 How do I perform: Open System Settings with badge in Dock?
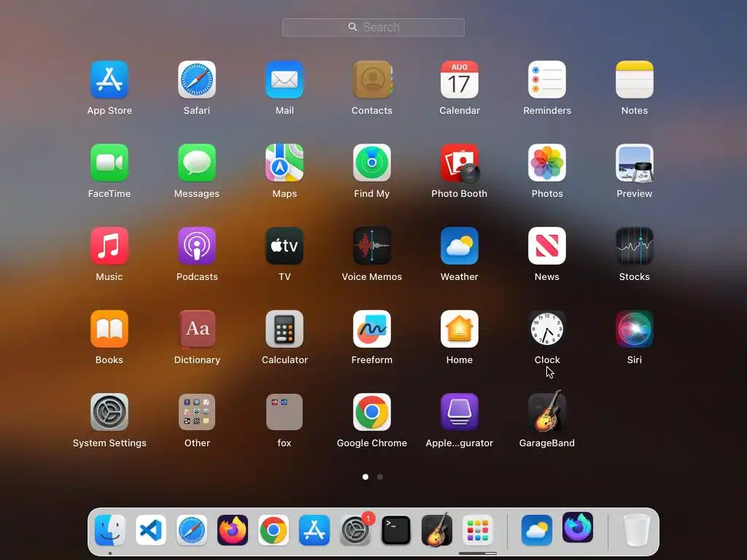pyautogui.click(x=355, y=530)
